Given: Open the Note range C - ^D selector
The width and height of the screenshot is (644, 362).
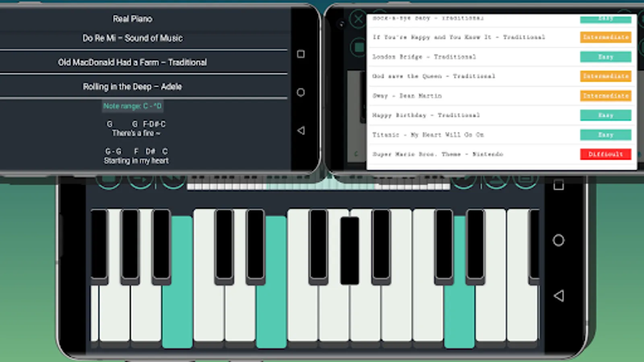Looking at the screenshot, I should click(133, 106).
